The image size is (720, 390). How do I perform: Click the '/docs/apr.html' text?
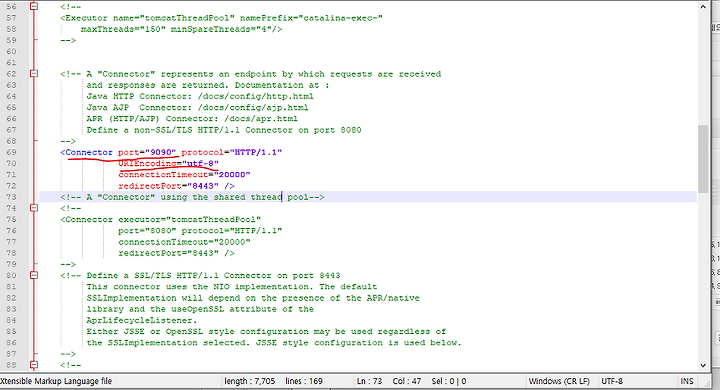(261, 119)
